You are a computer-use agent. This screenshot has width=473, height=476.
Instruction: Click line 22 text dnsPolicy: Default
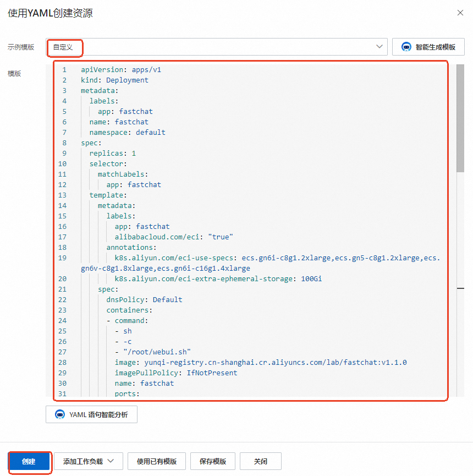click(x=144, y=299)
